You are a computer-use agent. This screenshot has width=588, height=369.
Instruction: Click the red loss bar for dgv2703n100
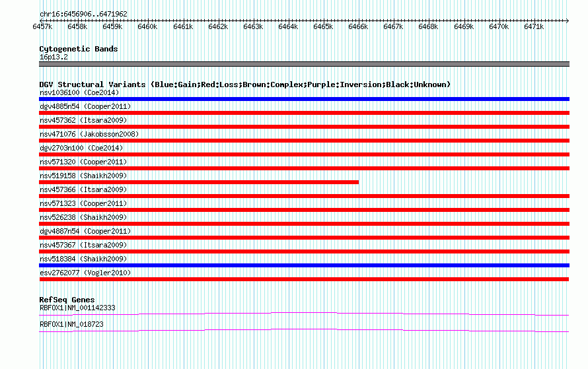pyautogui.click(x=304, y=154)
